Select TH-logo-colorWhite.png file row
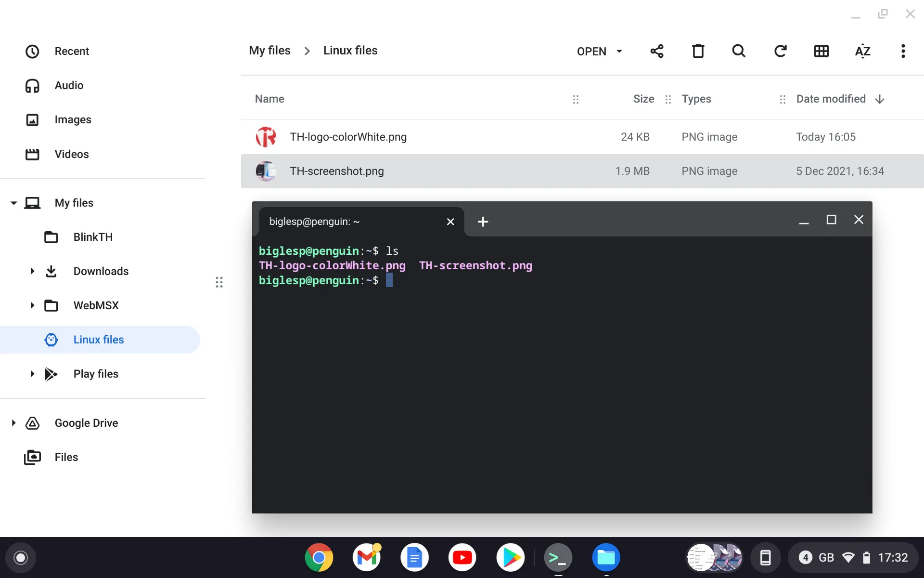 (x=582, y=137)
